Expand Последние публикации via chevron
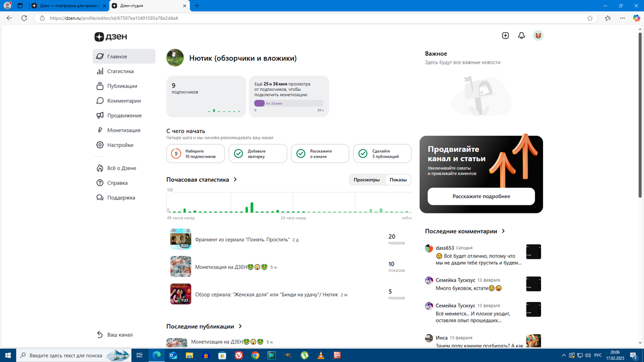Viewport: 644px width, 362px height. click(x=240, y=326)
